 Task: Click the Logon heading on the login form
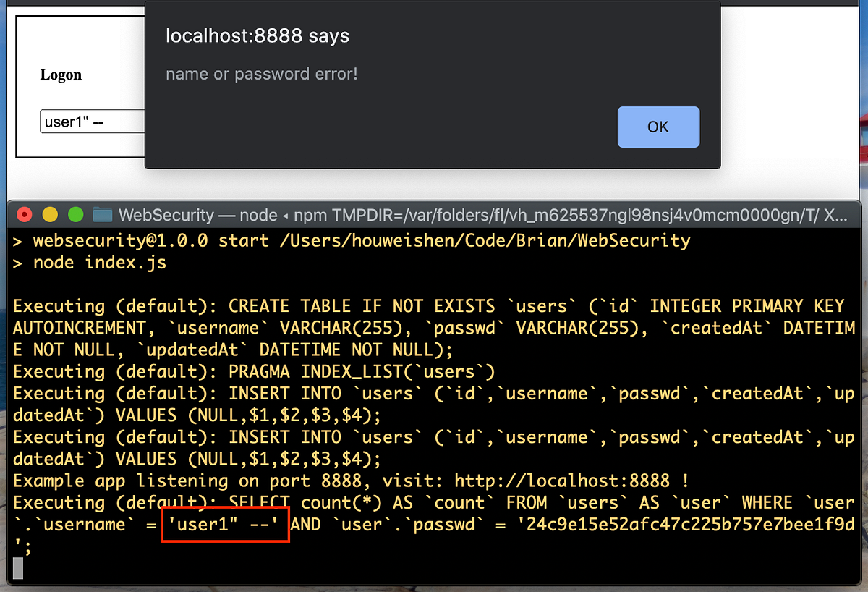(61, 75)
